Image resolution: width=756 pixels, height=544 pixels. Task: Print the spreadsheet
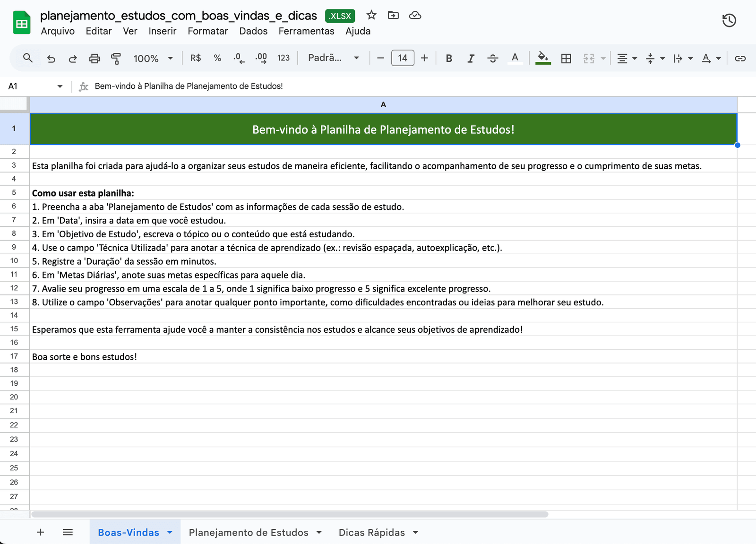pos(94,58)
